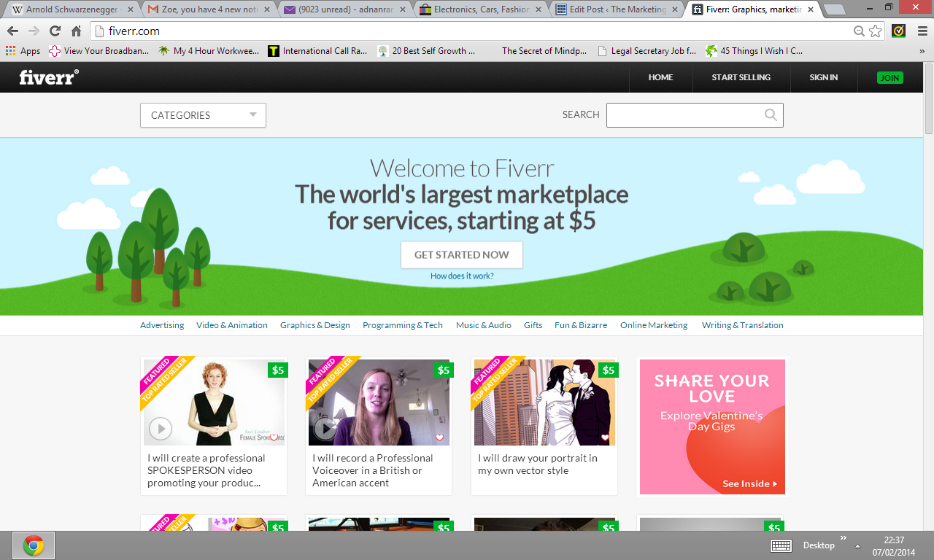The image size is (934, 560).
Task: Click HOME in Fiverr header
Action: 660,77
